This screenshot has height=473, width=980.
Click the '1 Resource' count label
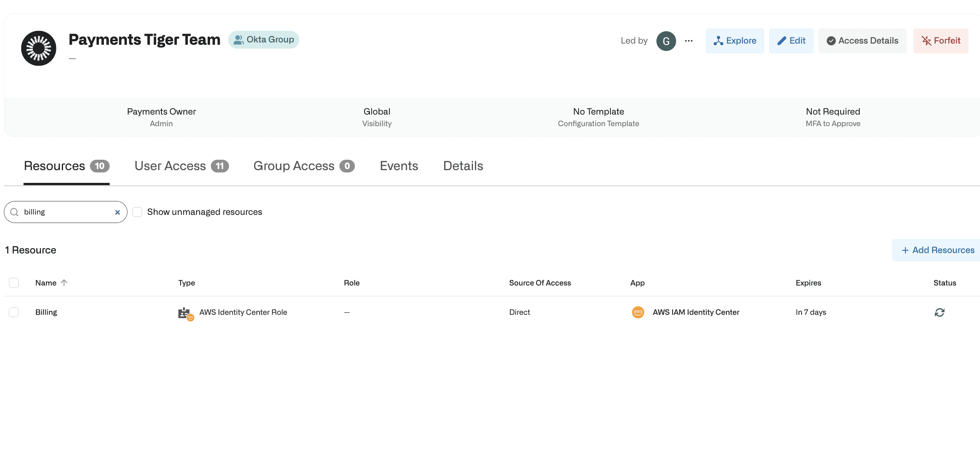click(x=31, y=250)
